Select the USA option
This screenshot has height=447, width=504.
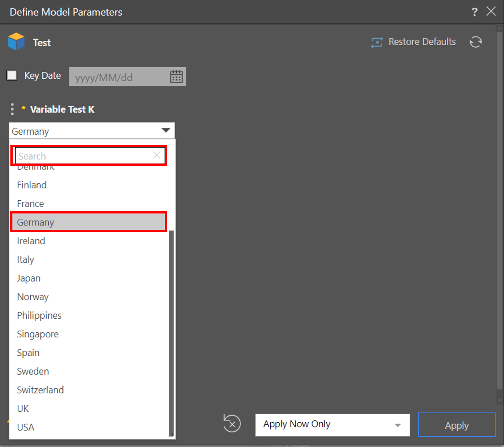(26, 427)
